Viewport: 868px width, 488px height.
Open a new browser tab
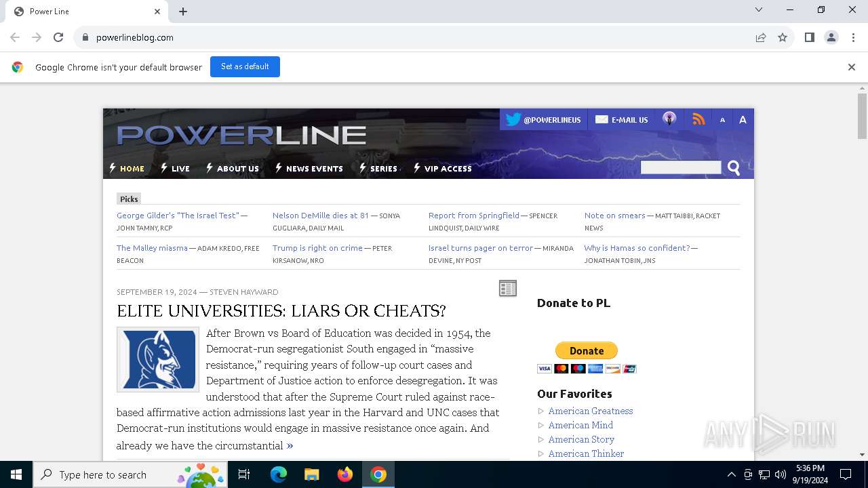pyautogui.click(x=183, y=12)
